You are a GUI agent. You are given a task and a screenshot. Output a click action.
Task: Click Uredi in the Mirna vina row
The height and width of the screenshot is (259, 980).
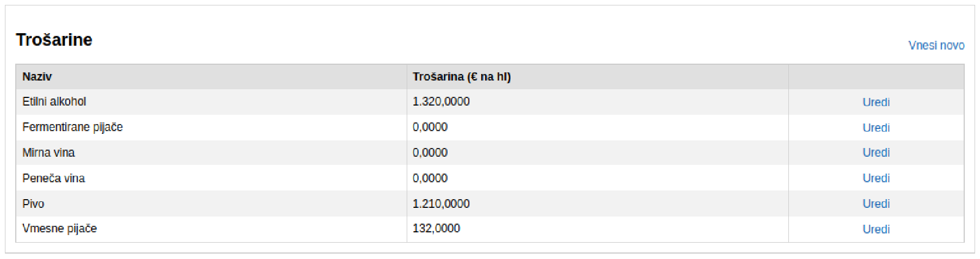[x=875, y=153]
